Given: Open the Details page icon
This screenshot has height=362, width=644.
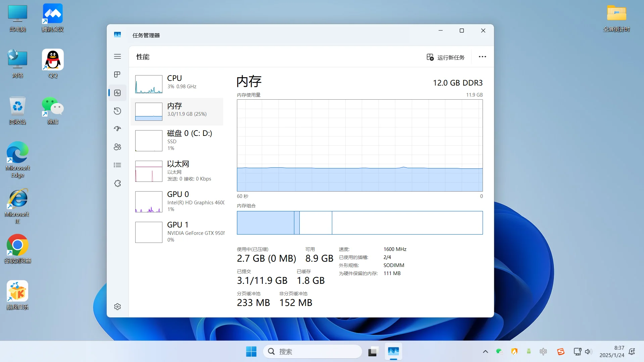Looking at the screenshot, I should [x=117, y=165].
